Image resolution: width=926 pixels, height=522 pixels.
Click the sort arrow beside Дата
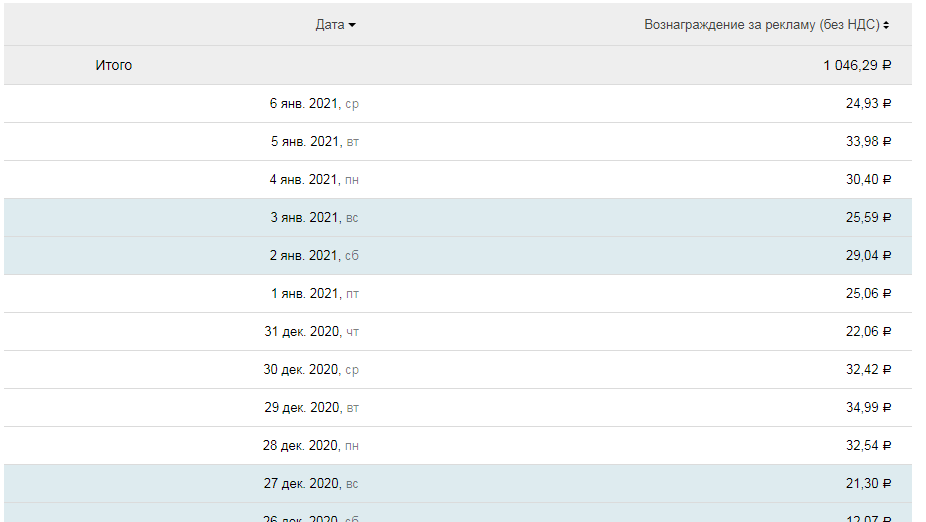(x=352, y=26)
